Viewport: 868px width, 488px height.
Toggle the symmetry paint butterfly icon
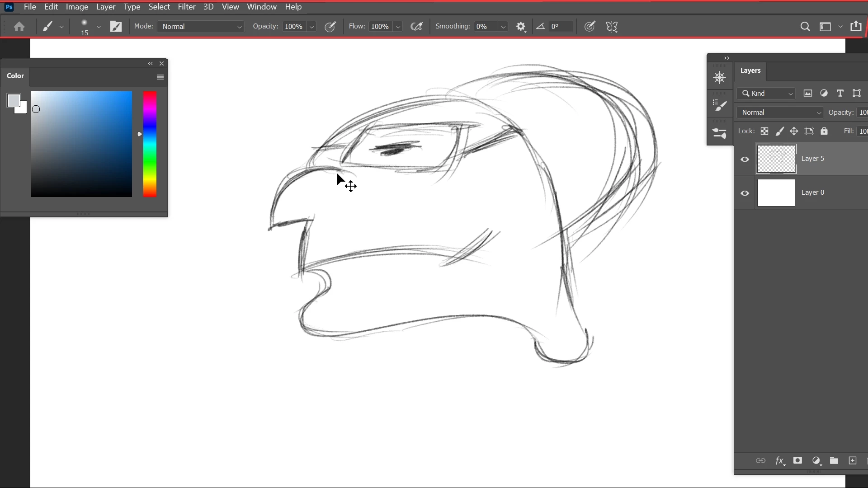pos(612,27)
